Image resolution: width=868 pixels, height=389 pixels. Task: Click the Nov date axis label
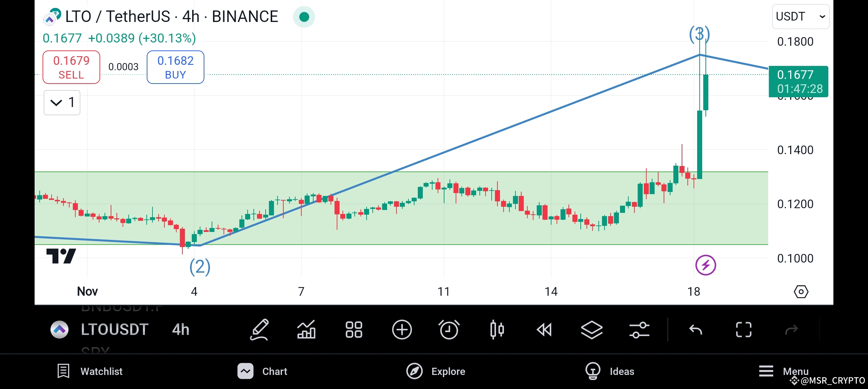tap(88, 291)
